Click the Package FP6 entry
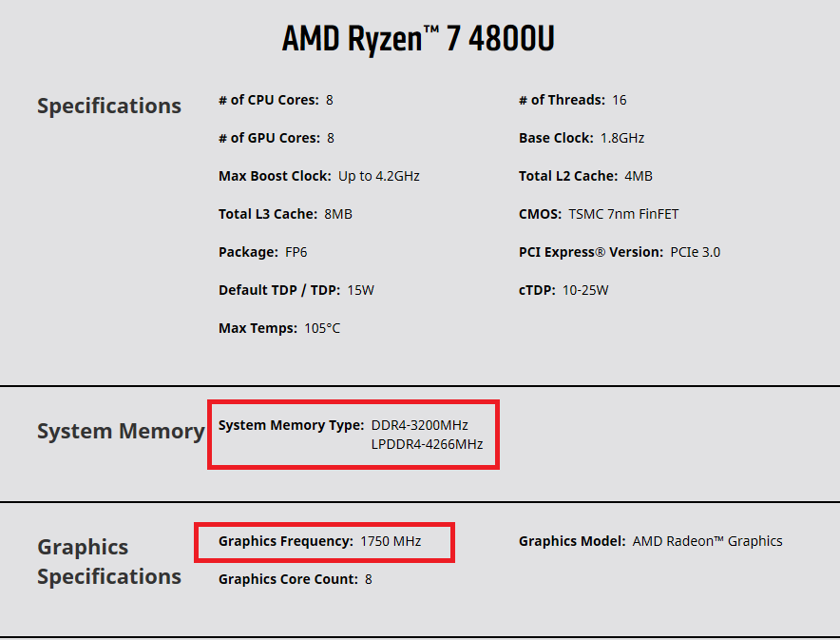The height and width of the screenshot is (640, 840). 262,252
